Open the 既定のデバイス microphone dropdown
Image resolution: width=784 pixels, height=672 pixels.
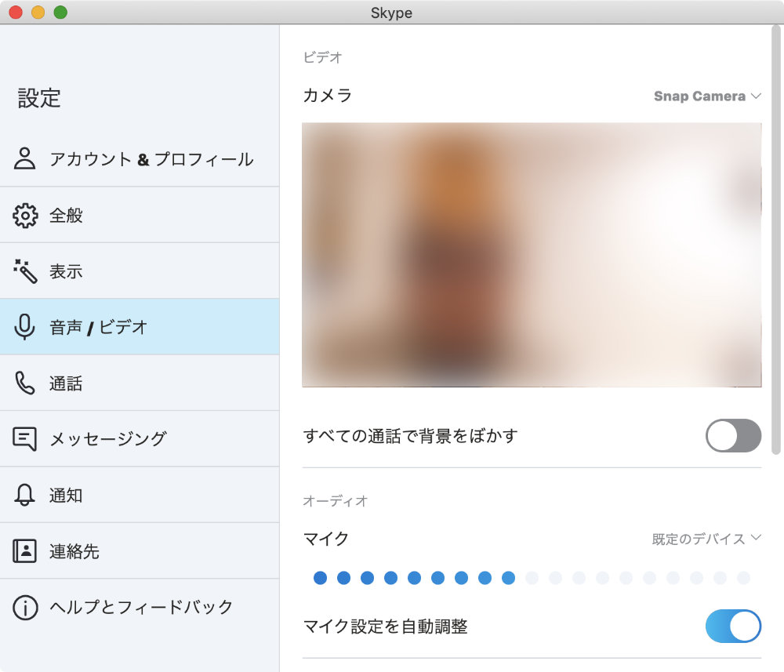coord(706,539)
